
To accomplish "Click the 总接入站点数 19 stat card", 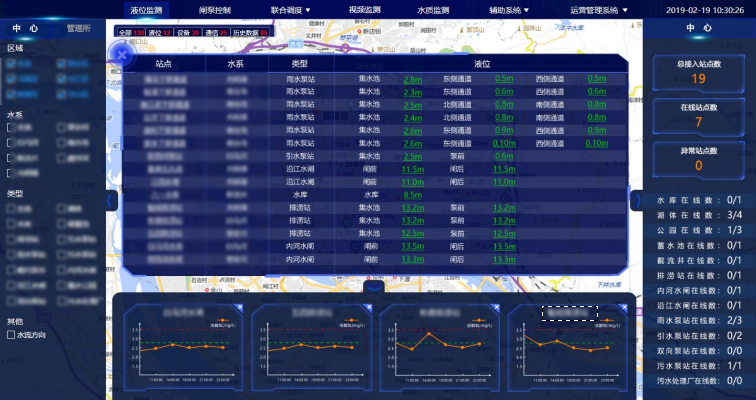I will (x=698, y=71).
